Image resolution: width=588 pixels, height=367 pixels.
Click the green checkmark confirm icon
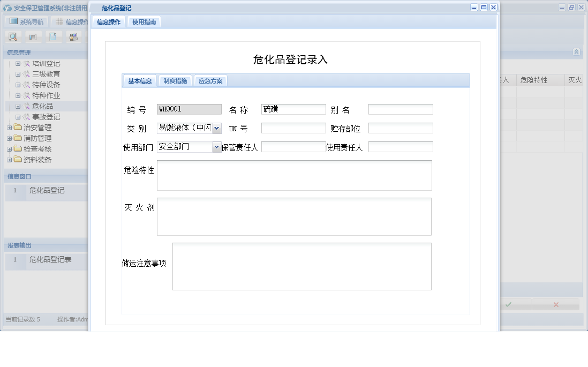click(x=508, y=304)
